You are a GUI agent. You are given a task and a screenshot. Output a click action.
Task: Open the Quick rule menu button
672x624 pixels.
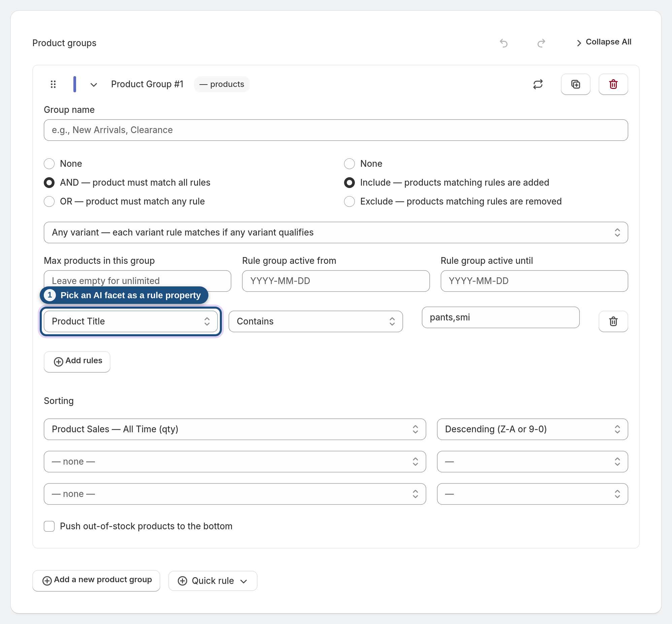click(x=212, y=581)
